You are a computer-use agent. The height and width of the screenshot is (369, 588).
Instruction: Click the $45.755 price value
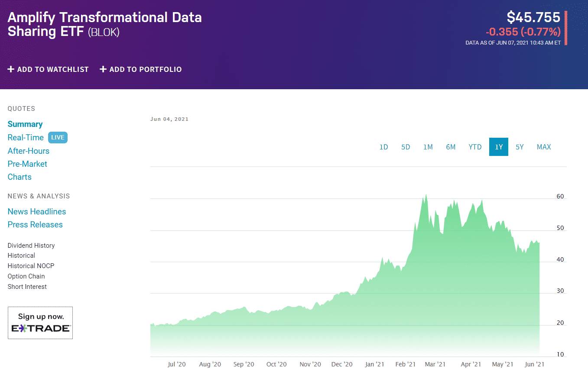(x=533, y=17)
